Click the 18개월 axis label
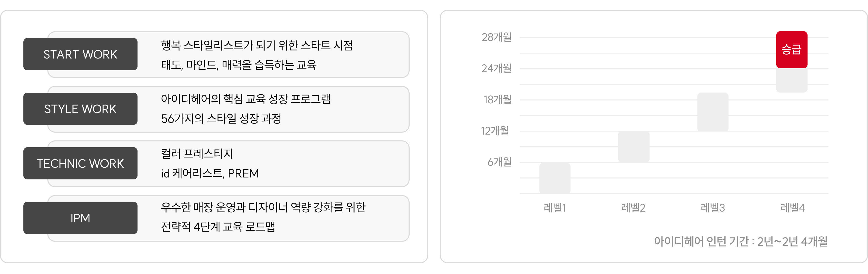 click(497, 99)
